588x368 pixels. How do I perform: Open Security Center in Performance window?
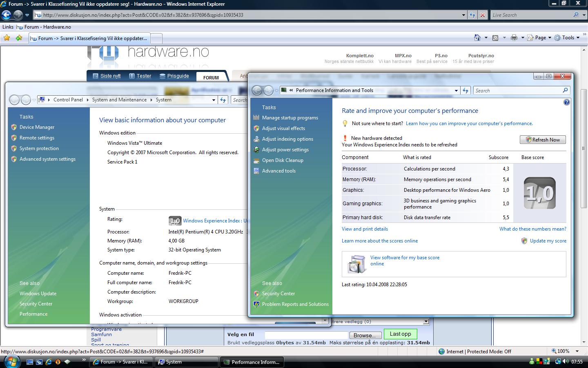pyautogui.click(x=278, y=294)
